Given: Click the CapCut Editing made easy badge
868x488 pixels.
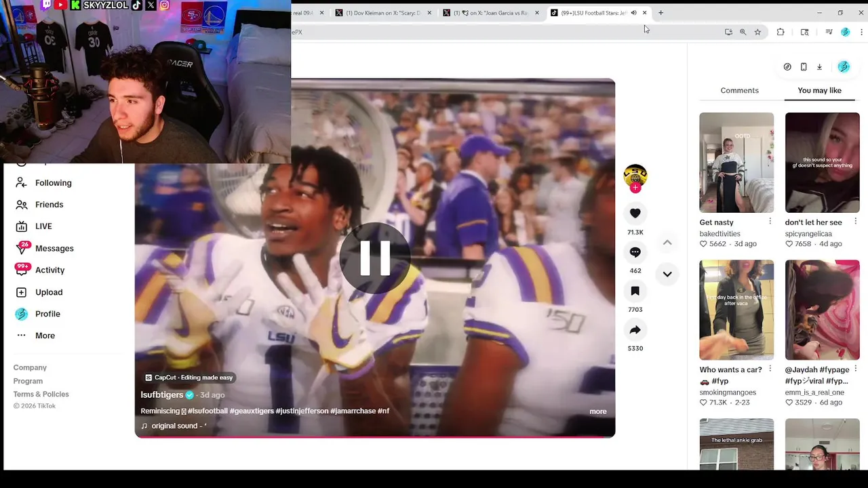Looking at the screenshot, I should coord(189,378).
